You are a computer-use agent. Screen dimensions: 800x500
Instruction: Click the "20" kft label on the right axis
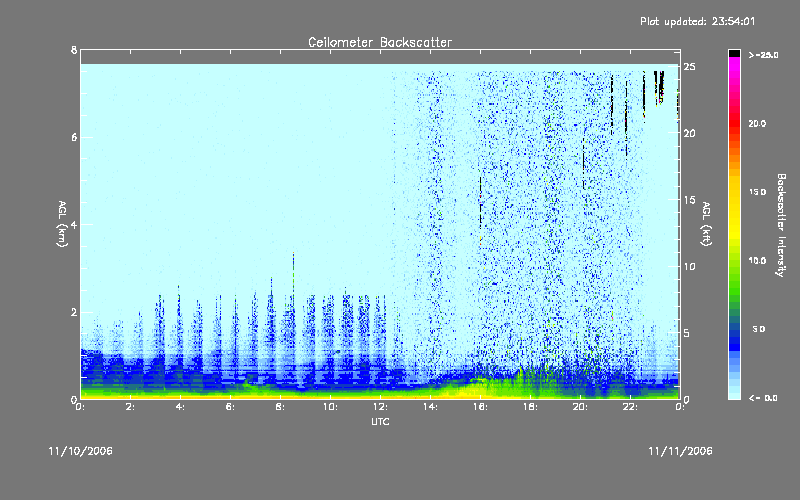689,133
